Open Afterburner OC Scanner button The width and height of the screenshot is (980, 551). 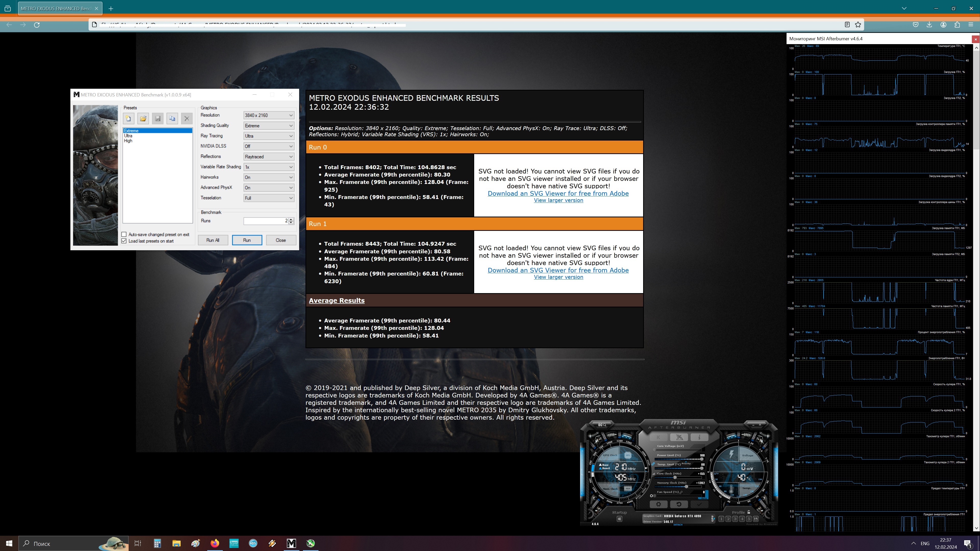(602, 425)
